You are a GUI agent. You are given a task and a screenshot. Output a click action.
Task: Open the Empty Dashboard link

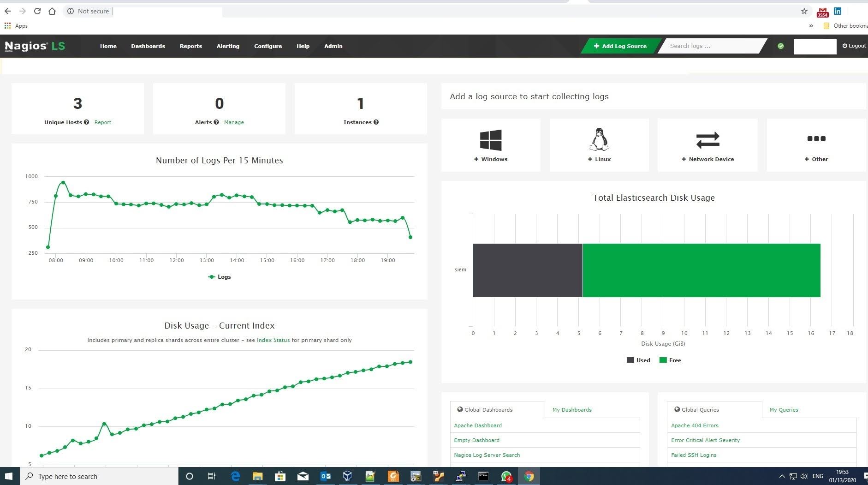[476, 440]
